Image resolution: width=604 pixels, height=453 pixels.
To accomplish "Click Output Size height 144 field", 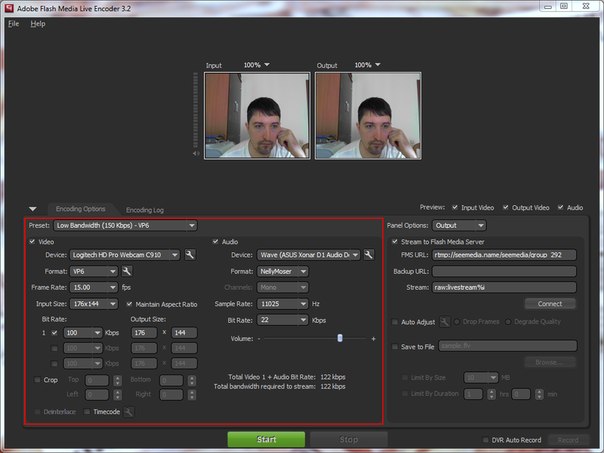I will [185, 332].
